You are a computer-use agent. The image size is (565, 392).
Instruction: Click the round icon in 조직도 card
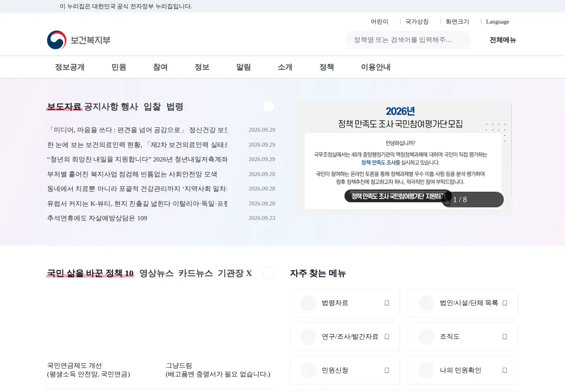426,337
